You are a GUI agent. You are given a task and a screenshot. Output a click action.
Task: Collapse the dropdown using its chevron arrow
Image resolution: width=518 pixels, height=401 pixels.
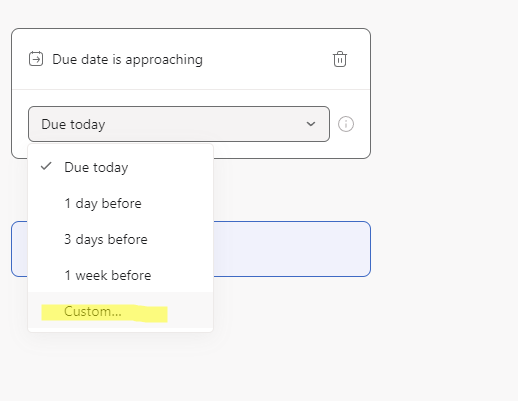click(311, 124)
